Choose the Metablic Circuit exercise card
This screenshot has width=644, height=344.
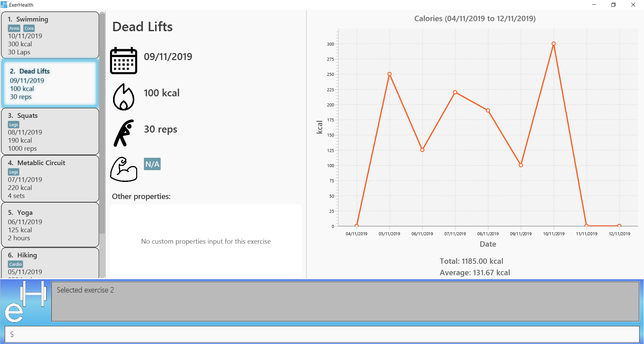(x=50, y=179)
